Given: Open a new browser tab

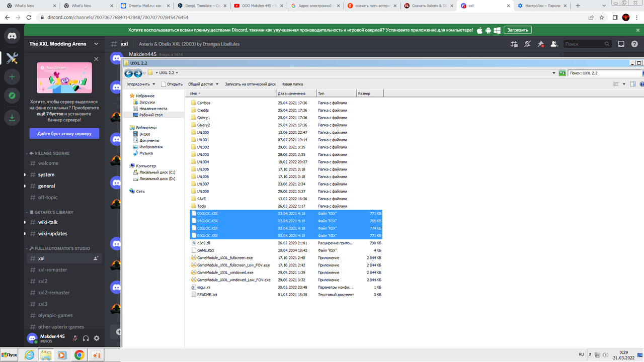Looking at the screenshot, I should (x=578, y=6).
